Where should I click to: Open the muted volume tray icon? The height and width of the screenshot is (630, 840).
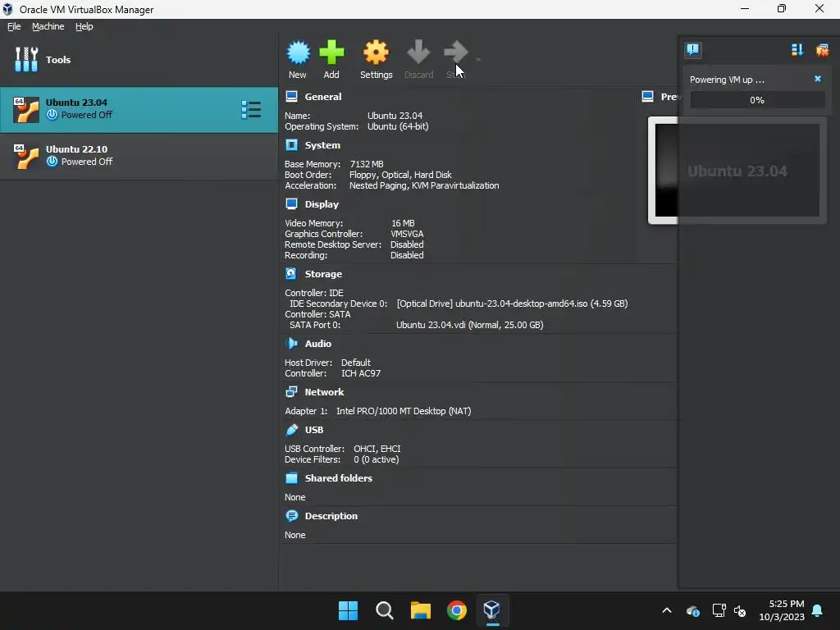741,610
